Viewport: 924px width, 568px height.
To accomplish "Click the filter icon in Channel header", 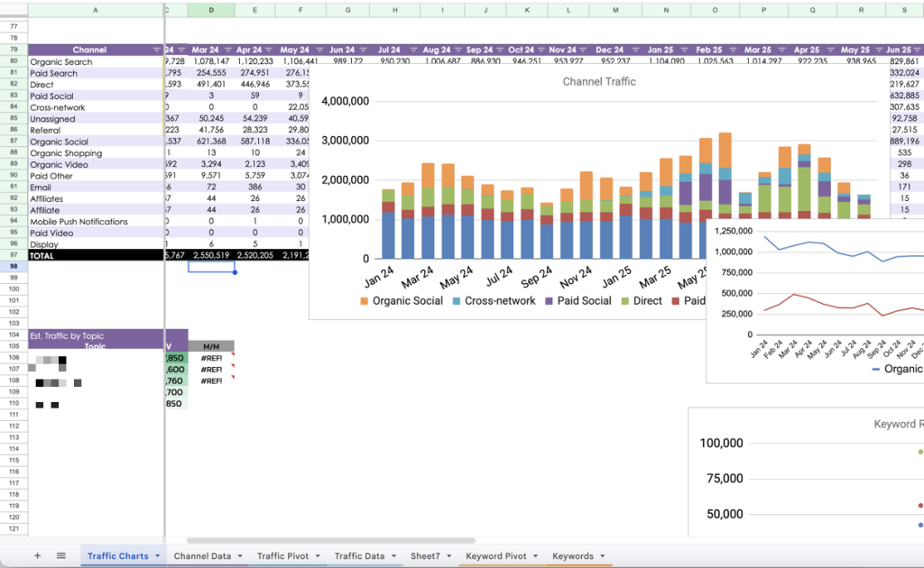I will click(156, 50).
